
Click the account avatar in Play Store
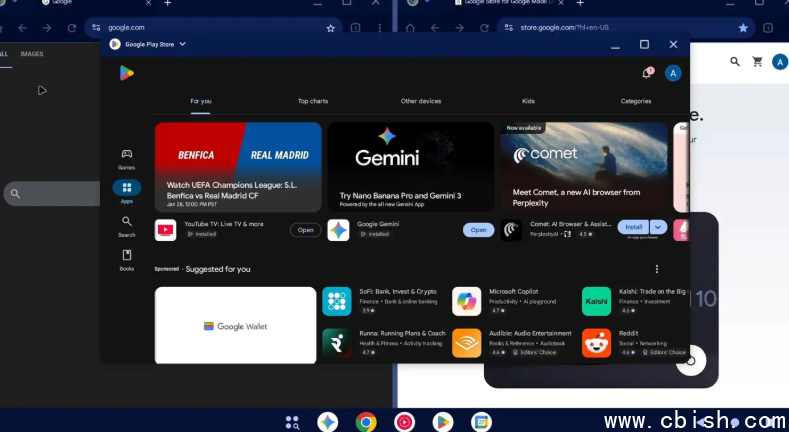click(673, 73)
